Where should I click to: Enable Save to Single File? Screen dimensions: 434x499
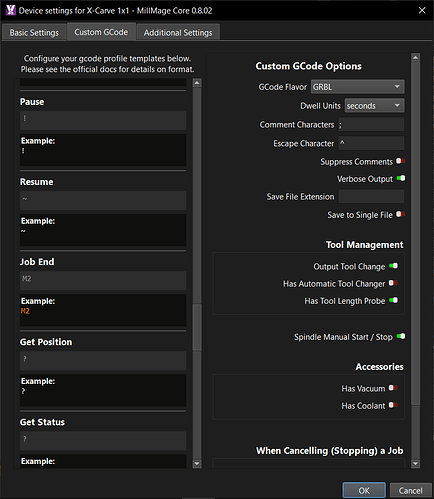400,214
